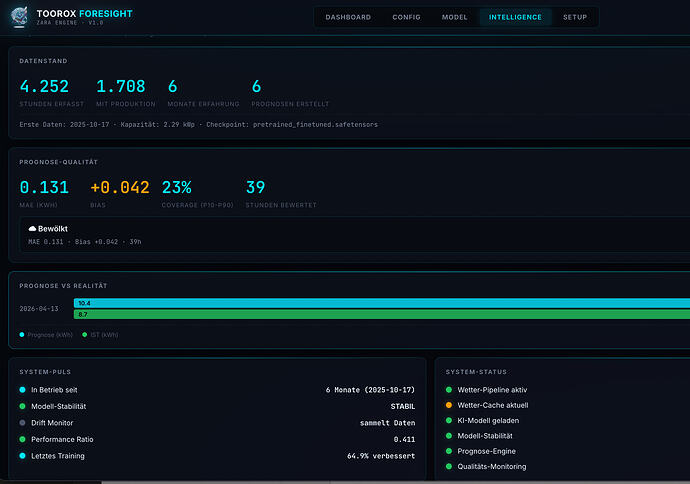The width and height of the screenshot is (690, 484).
Task: Click the IST (kWh) legend dot
Action: click(84, 335)
